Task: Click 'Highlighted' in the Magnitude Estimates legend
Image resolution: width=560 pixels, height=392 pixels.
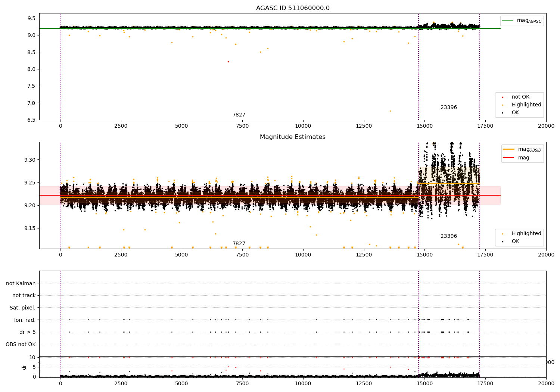Action: [x=526, y=234]
